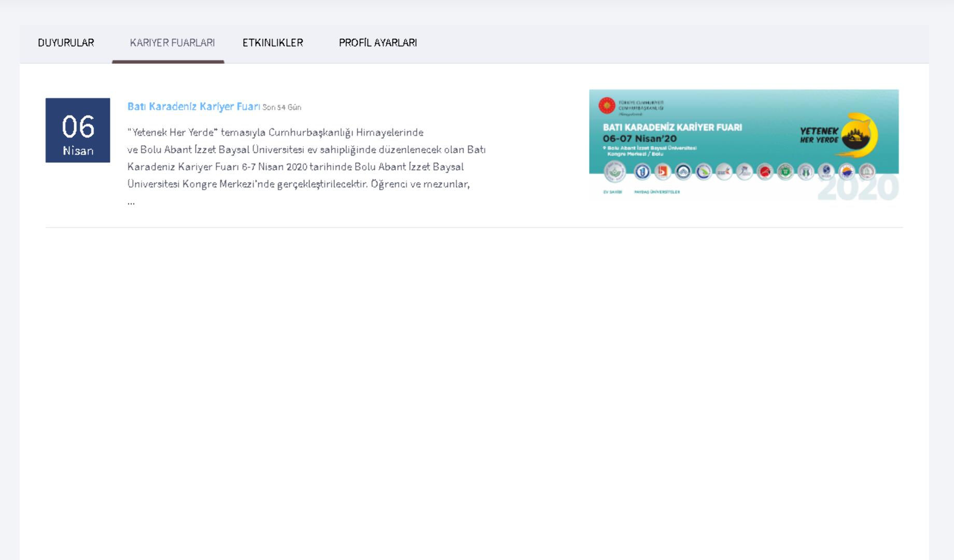This screenshot has height=560, width=954.
Task: Open the DUYURULAR tab
Action: (66, 43)
